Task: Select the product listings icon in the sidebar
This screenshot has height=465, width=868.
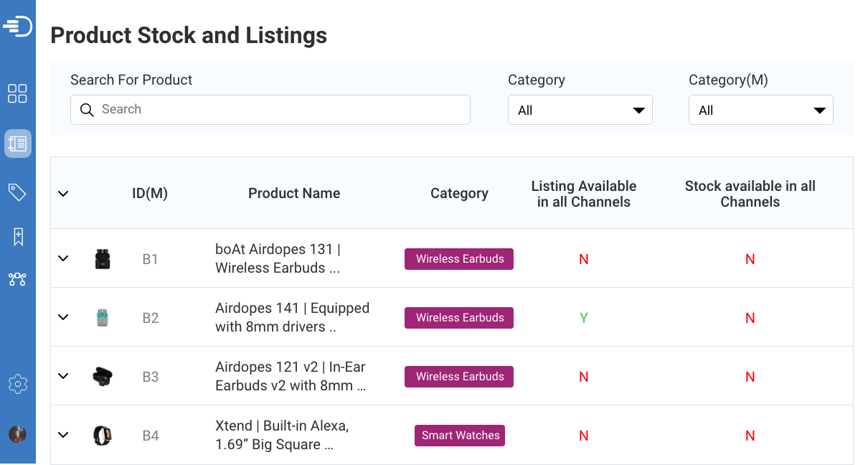Action: click(x=17, y=143)
